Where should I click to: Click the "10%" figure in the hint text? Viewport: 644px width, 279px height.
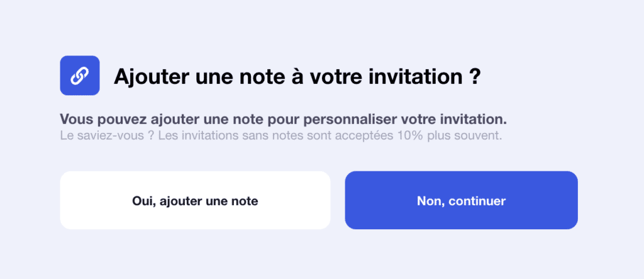coord(410,136)
